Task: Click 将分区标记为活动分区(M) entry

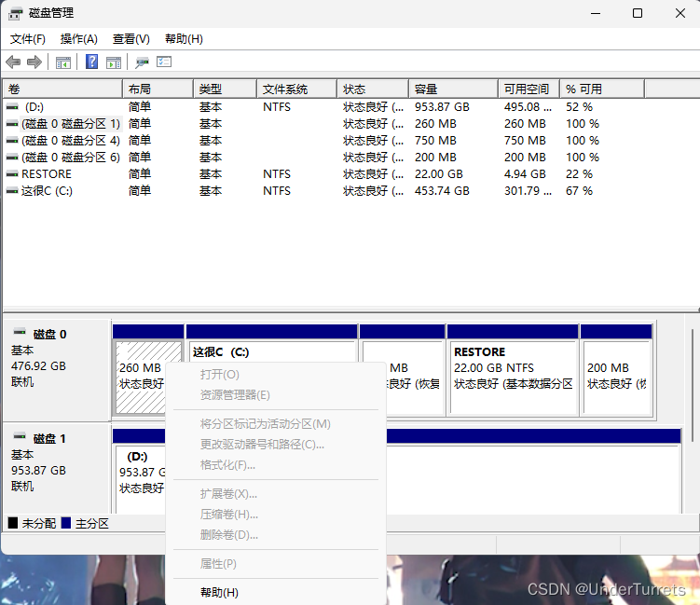Action: click(x=276, y=424)
